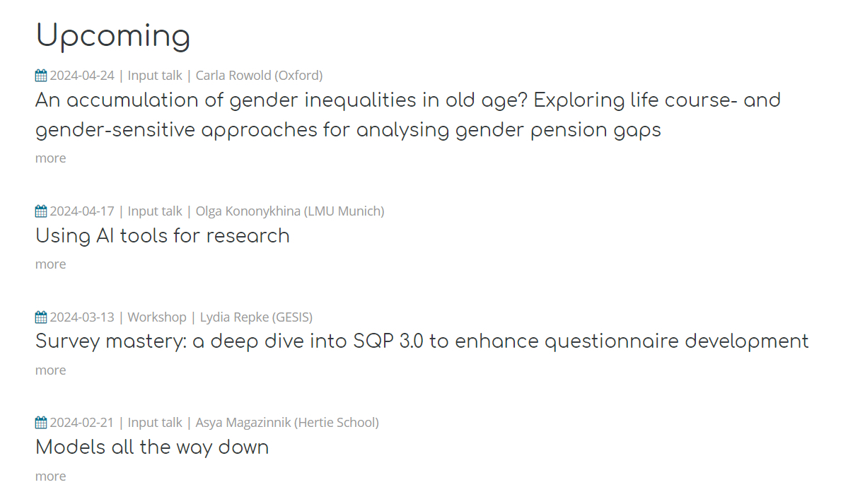848x504 pixels.
Task: Open the "Survey mastery" SQP 3.0 workshop title
Action: point(422,341)
